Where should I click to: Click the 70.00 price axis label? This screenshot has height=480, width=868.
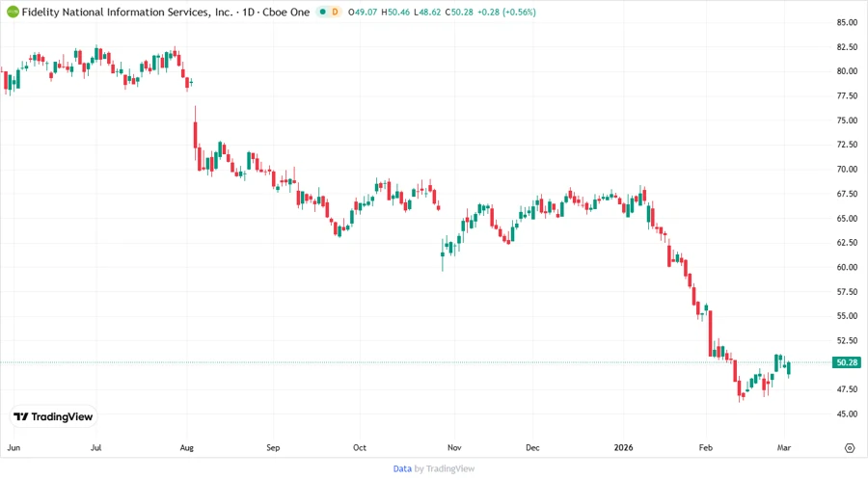tap(847, 170)
